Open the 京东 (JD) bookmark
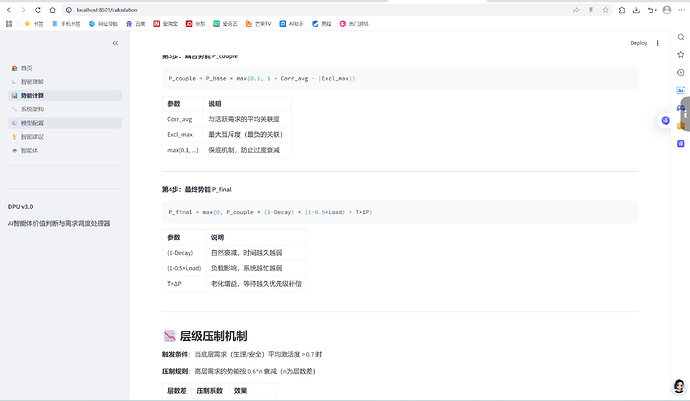 [x=195, y=24]
